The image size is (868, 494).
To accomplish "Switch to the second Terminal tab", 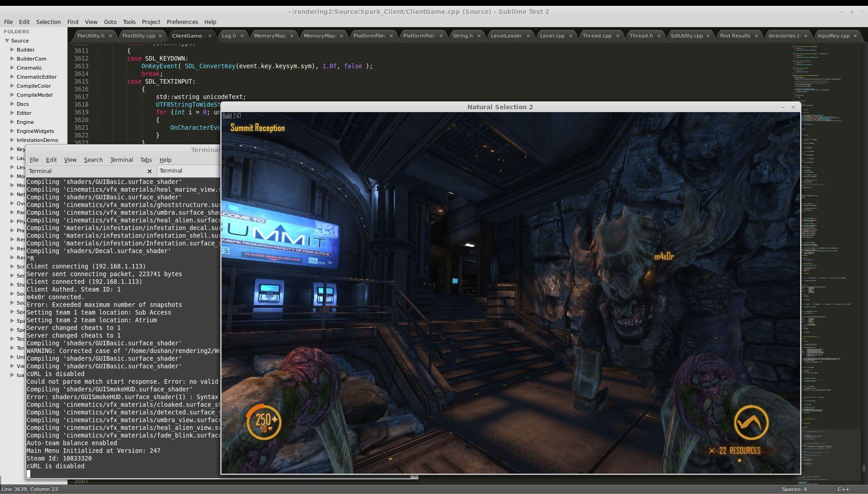I will 189,171.
